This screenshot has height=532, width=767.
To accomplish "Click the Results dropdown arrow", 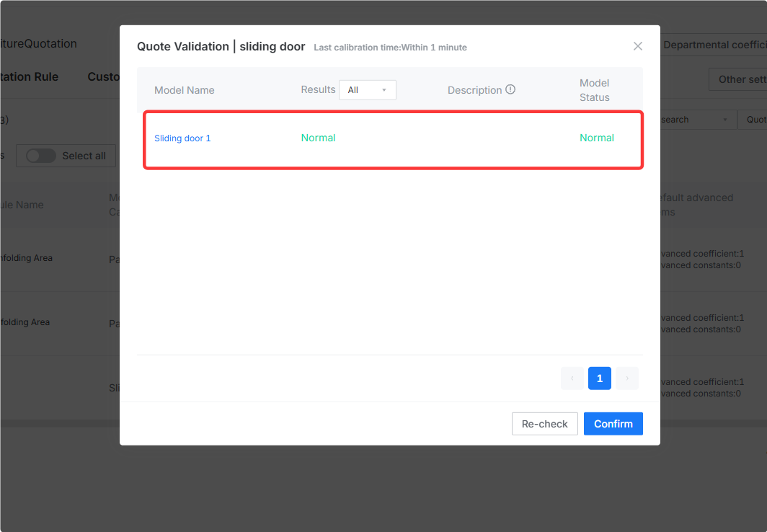I will pos(384,90).
